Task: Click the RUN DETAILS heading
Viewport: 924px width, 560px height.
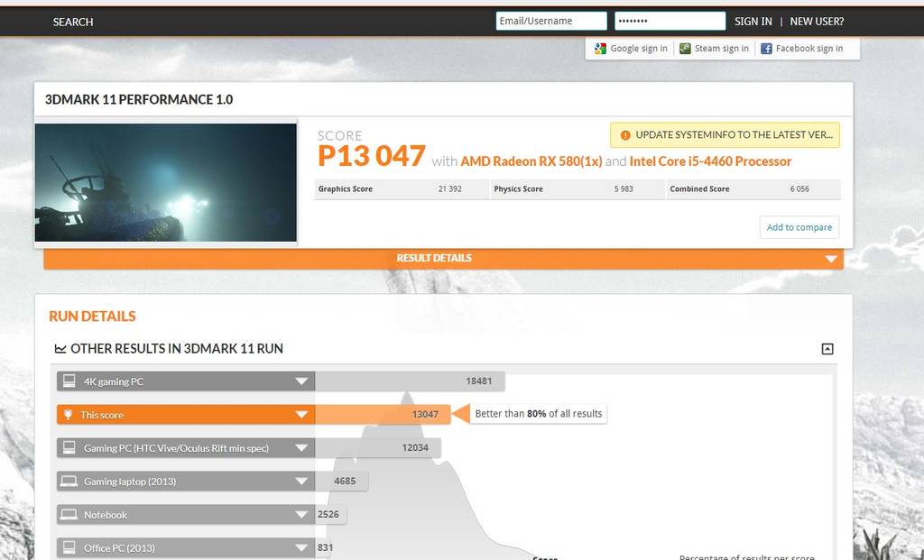Action: tap(93, 317)
